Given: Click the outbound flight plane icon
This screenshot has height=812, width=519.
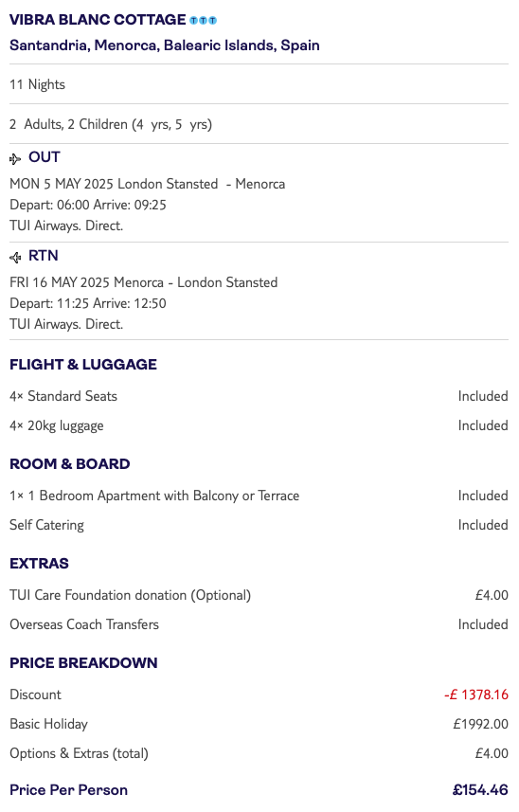Looking at the screenshot, I should [15, 159].
